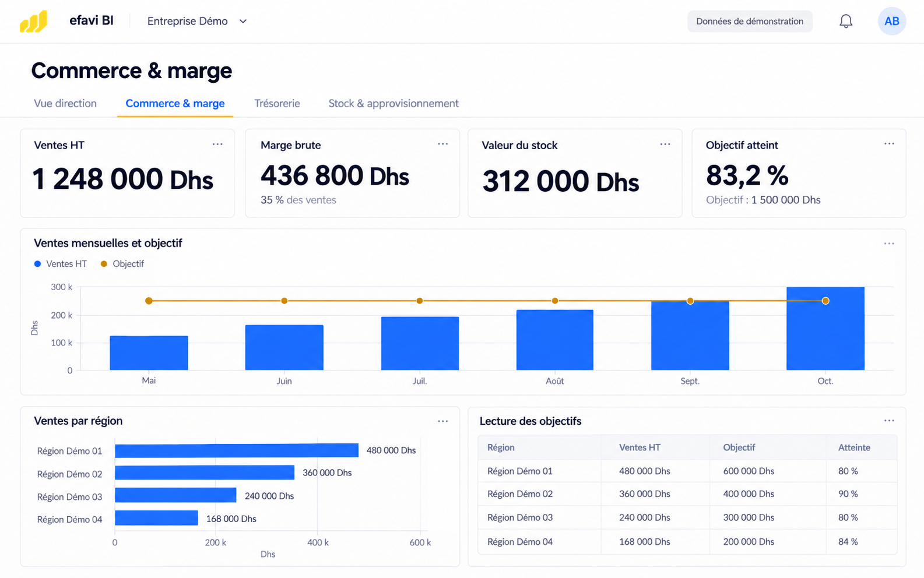Open the Ventes HT card options menu
Viewport: 924px width, 578px height.
click(217, 144)
